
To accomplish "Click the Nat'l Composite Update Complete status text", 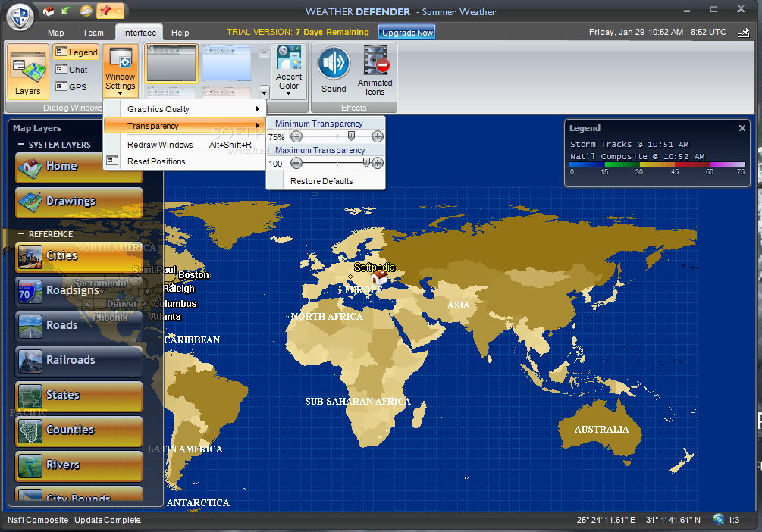I will tap(74, 520).
